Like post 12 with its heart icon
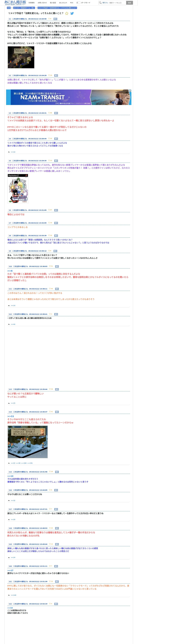The height and width of the screenshot is (644, 194). click(x=50, y=314)
